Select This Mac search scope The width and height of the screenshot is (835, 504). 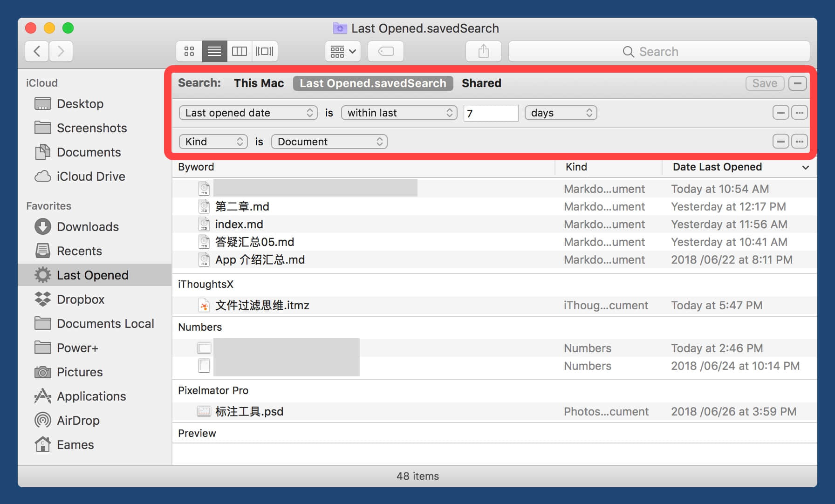(259, 83)
